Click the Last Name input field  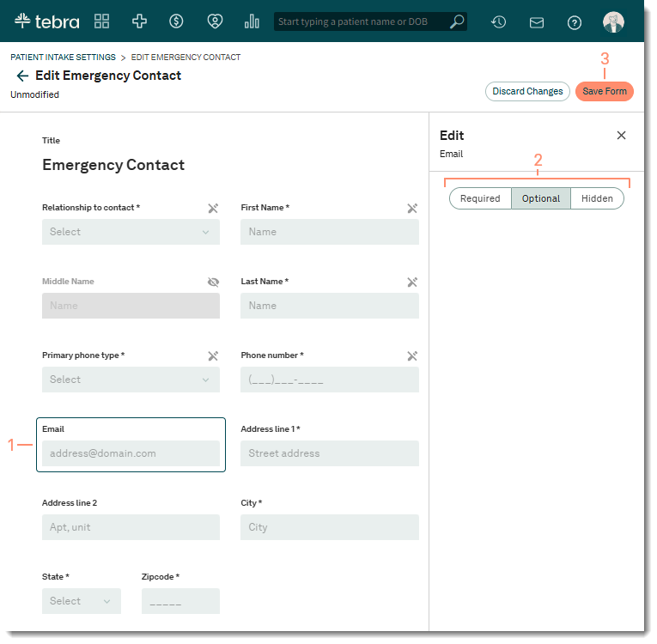[330, 306]
